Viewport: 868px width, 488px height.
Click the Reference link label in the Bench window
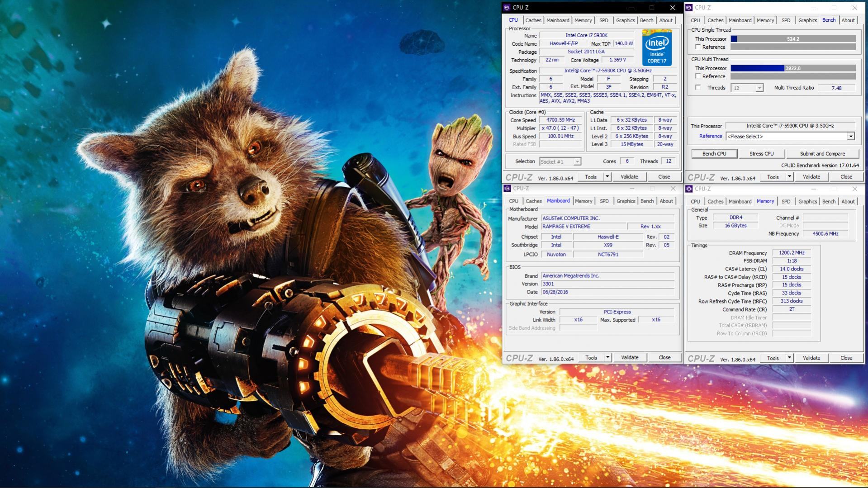tap(711, 136)
